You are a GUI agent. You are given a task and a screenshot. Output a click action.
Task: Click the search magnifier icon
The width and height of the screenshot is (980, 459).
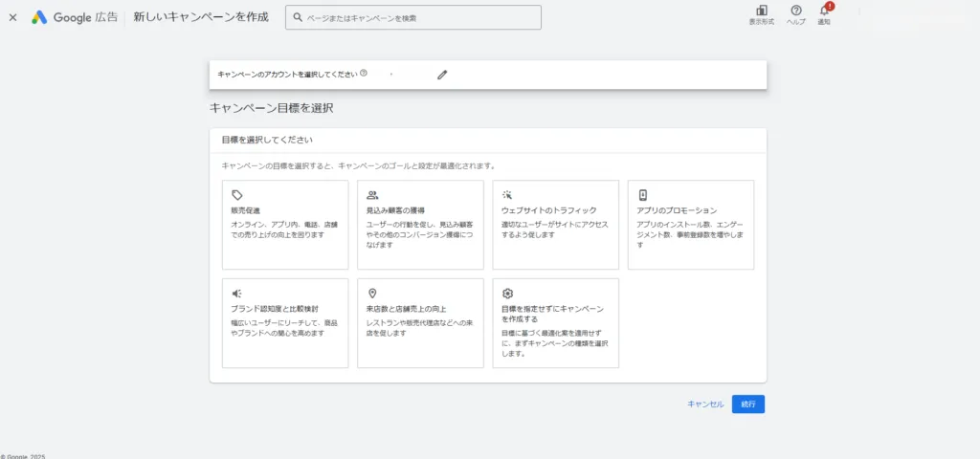pyautogui.click(x=298, y=18)
